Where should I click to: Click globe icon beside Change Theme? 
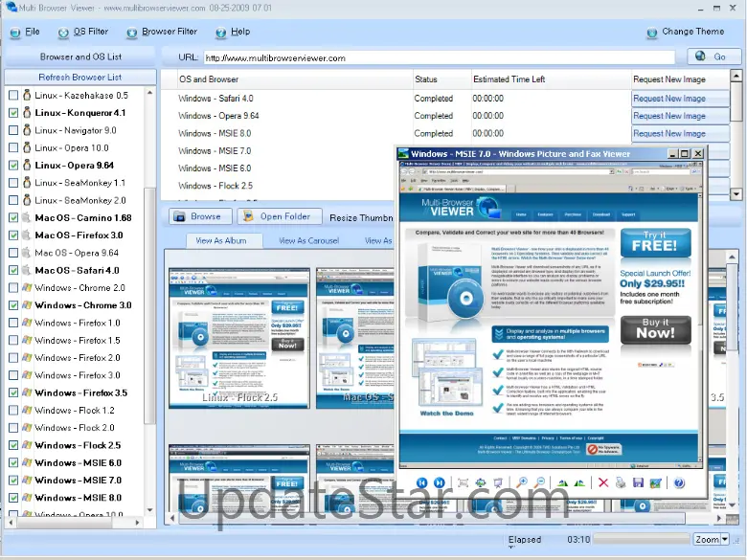pos(652,33)
